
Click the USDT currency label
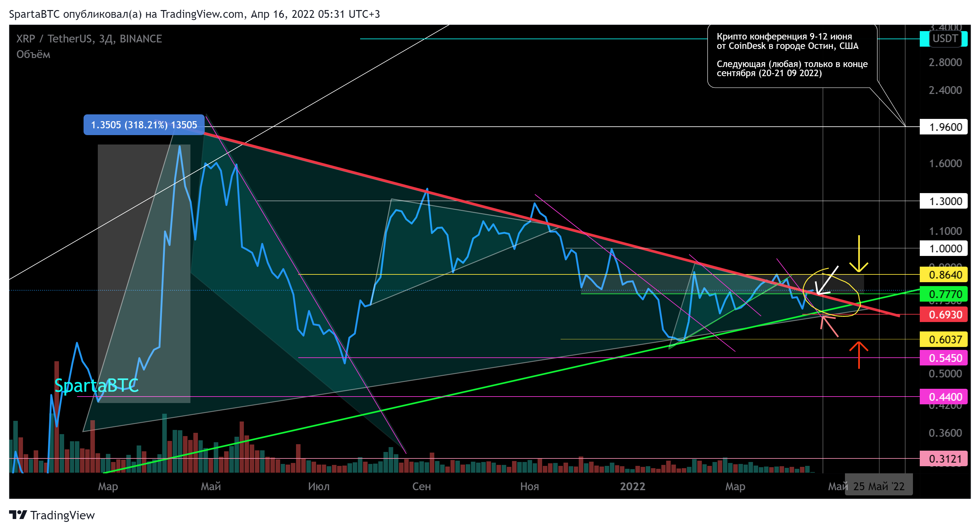945,39
